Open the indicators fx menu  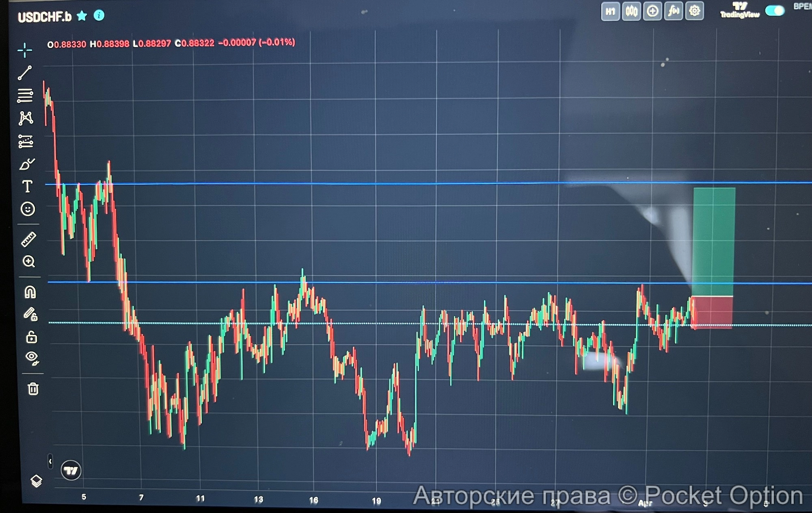point(674,11)
